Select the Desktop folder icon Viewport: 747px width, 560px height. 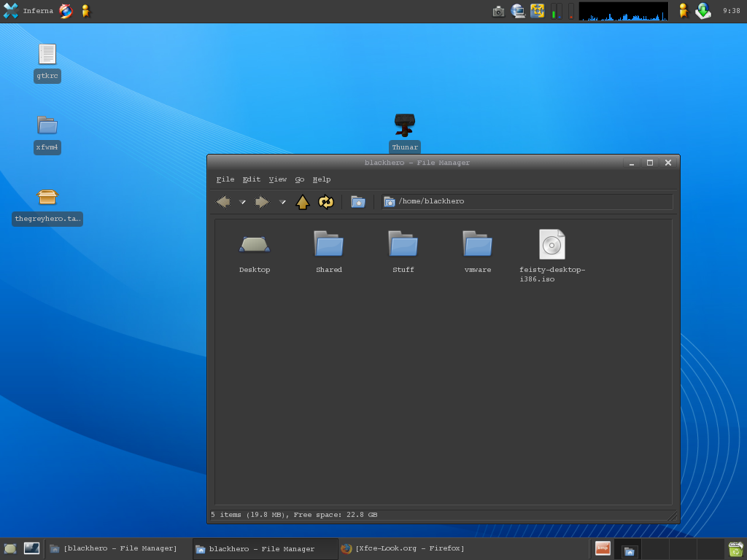pyautogui.click(x=255, y=245)
